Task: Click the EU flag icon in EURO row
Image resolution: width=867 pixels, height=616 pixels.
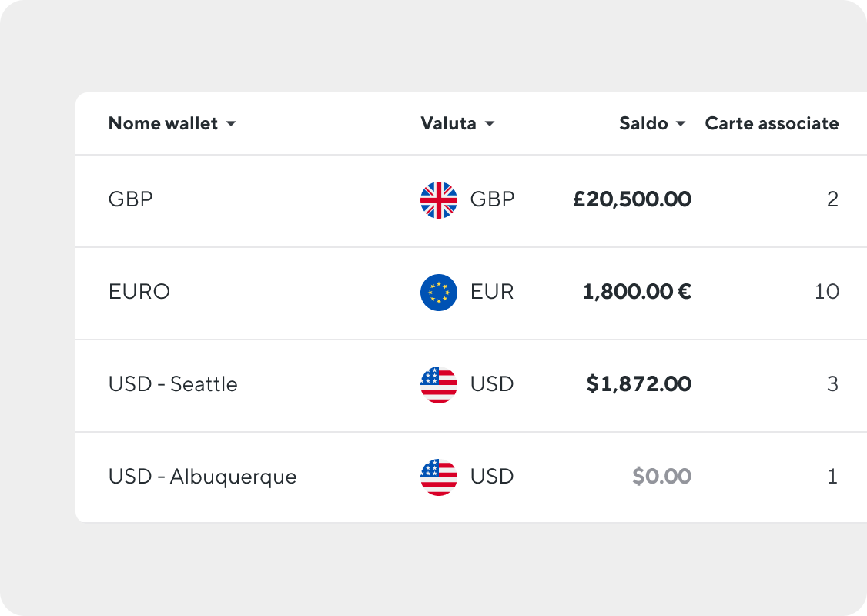Action: [438, 293]
